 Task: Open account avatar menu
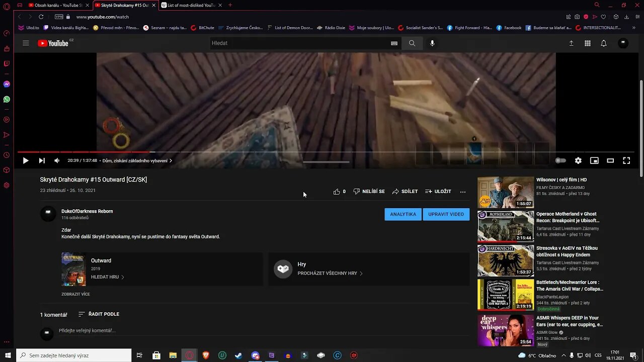[x=623, y=43]
